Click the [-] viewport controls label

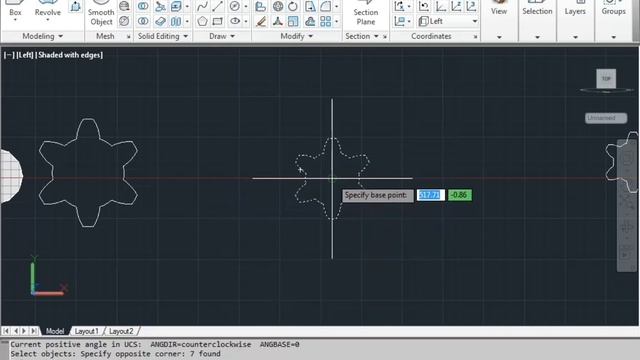pyautogui.click(x=9, y=55)
